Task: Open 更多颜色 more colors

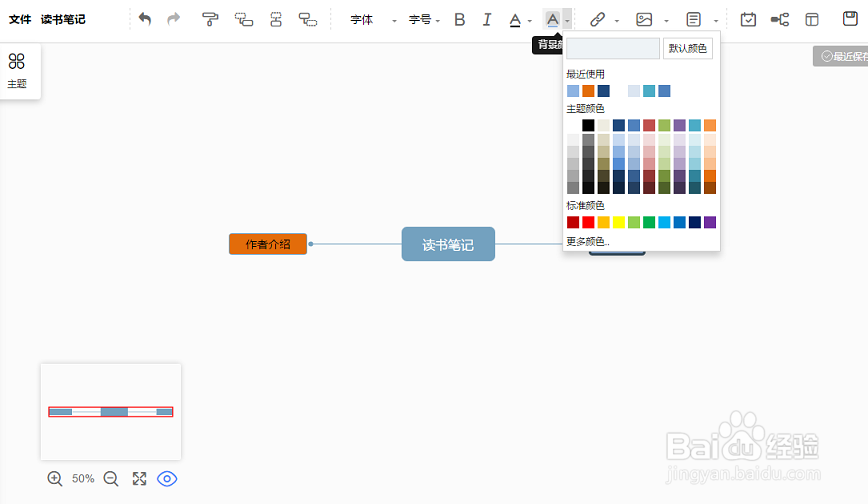Action: pyautogui.click(x=587, y=241)
